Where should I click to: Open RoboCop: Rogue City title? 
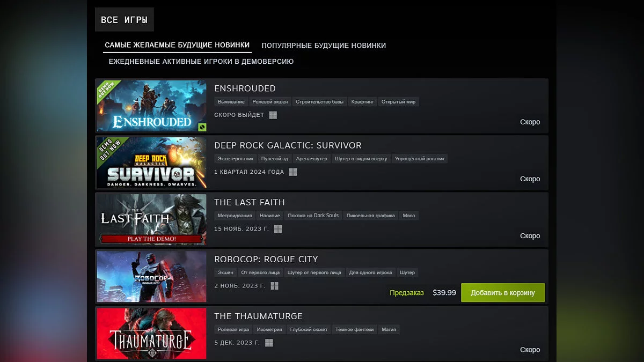point(266,259)
